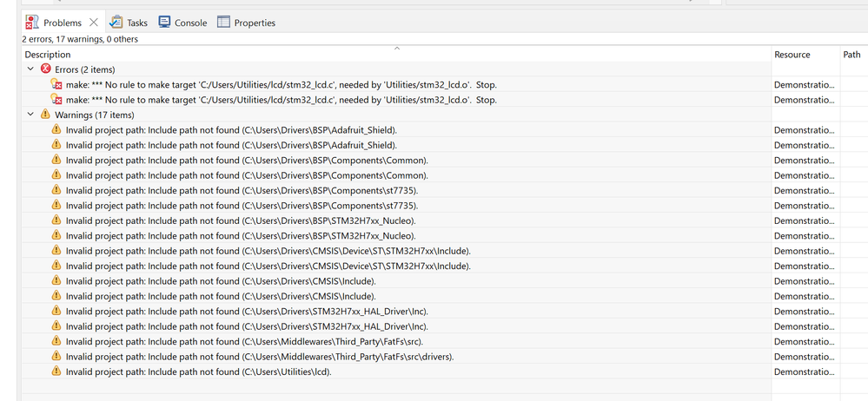
Task: Click the warning icon on the FatFs\src\drivers row
Action: click(x=56, y=355)
